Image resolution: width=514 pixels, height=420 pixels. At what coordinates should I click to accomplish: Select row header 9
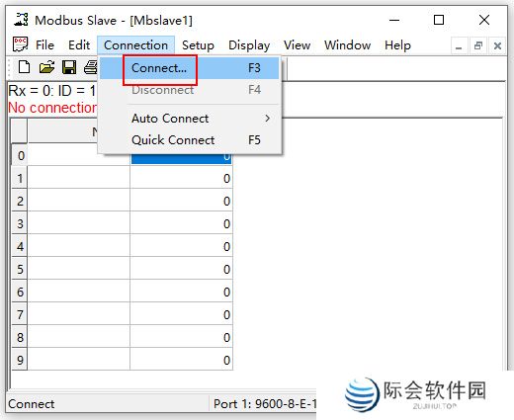pyautogui.click(x=20, y=360)
